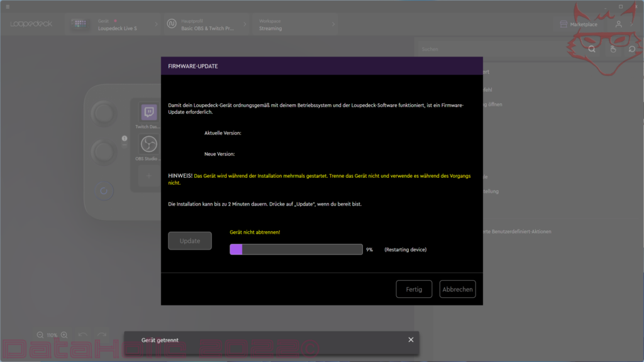Click the info indicator beside the dial
The width and height of the screenshot is (644, 362).
point(125,139)
